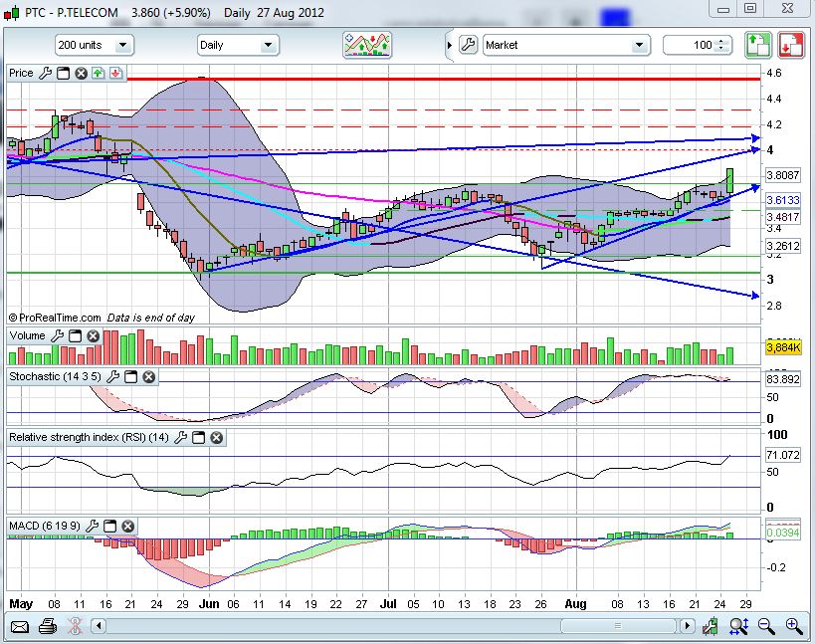Open the order settings wrench beside Market
The image size is (815, 644).
tap(468, 45)
